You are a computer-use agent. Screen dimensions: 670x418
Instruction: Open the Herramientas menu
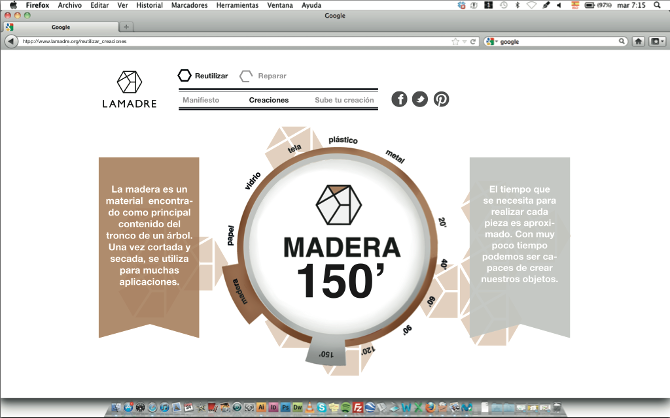point(237,5)
